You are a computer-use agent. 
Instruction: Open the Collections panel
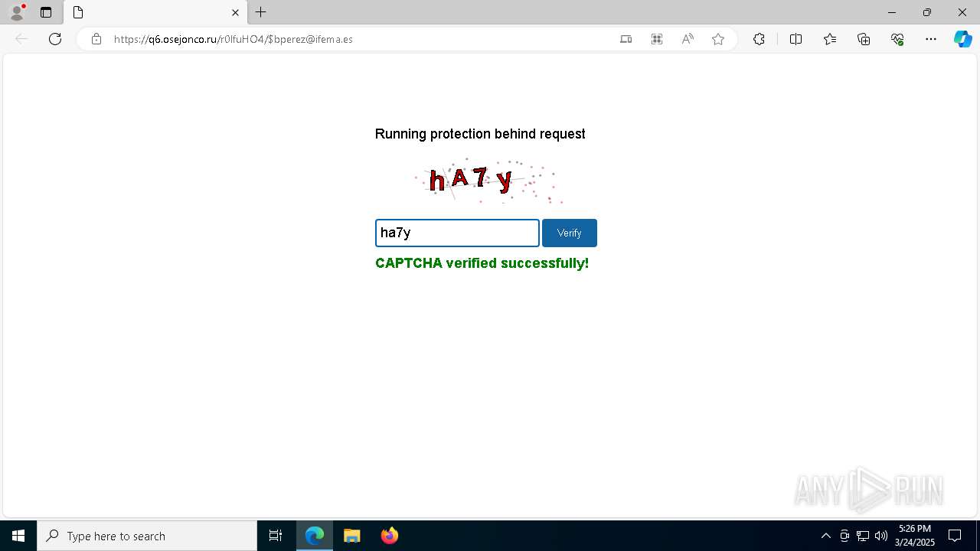click(864, 39)
